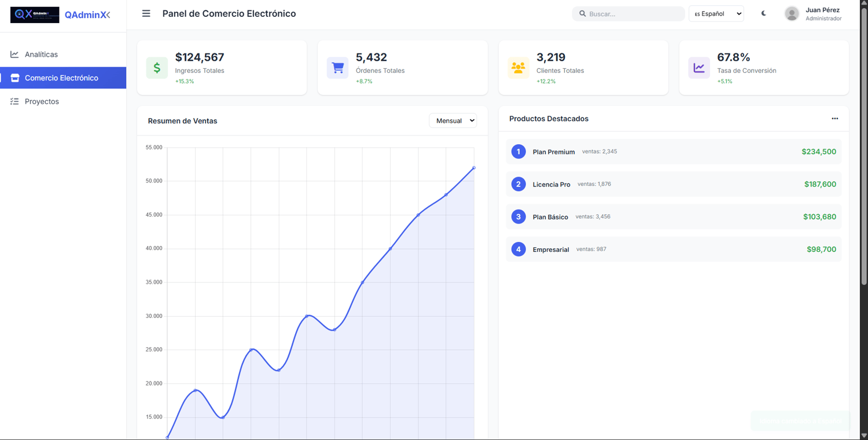Click the last data point on sales chart
Image resolution: width=868 pixels, height=440 pixels.
coord(474,168)
